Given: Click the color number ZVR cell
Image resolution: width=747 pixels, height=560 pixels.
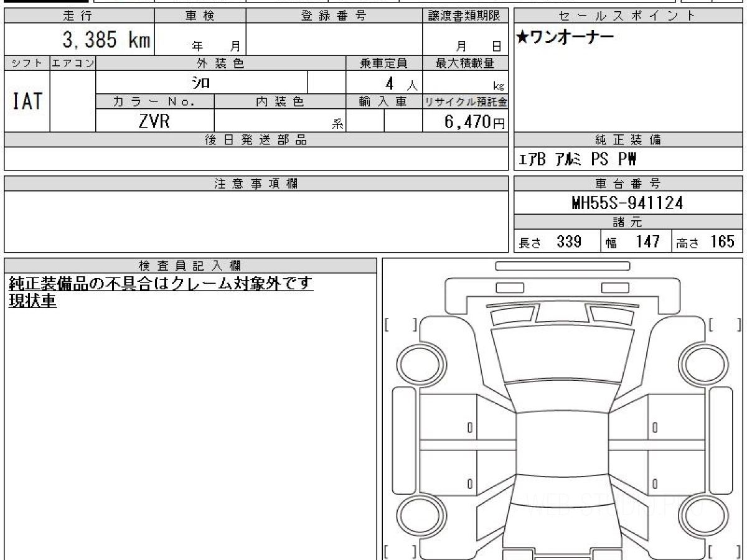Looking at the screenshot, I should [155, 121].
